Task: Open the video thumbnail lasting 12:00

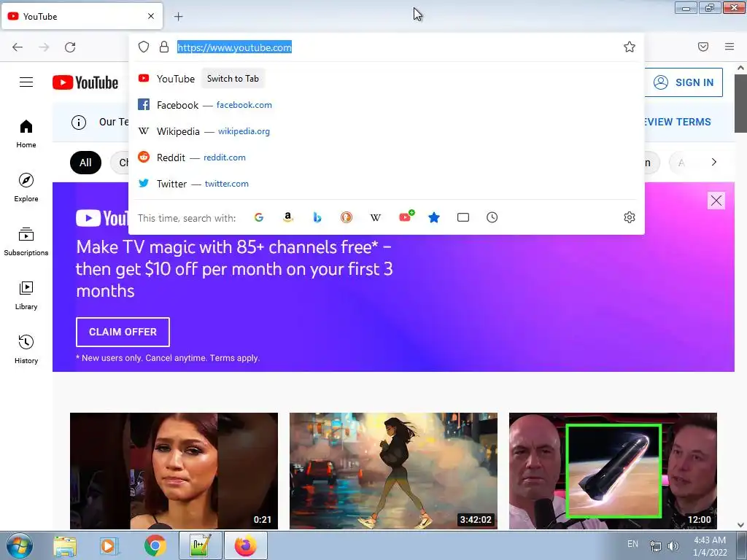Action: click(x=613, y=471)
